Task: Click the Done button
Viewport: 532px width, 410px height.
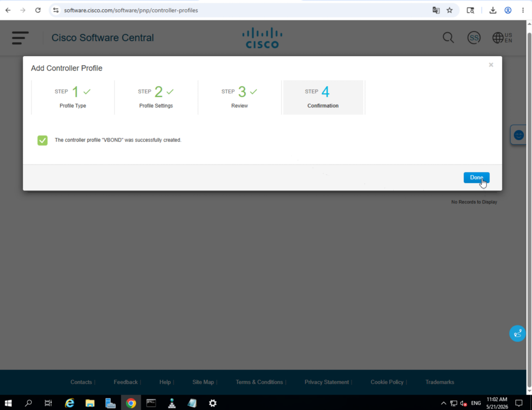Action: [476, 178]
